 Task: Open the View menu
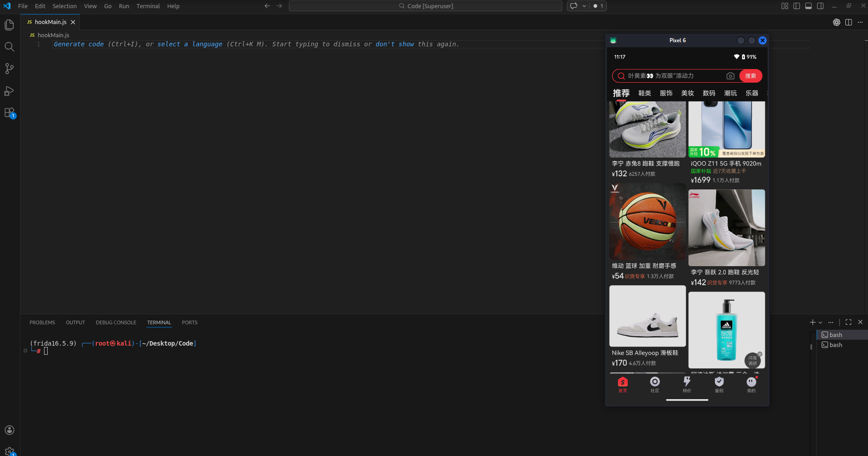coord(90,6)
